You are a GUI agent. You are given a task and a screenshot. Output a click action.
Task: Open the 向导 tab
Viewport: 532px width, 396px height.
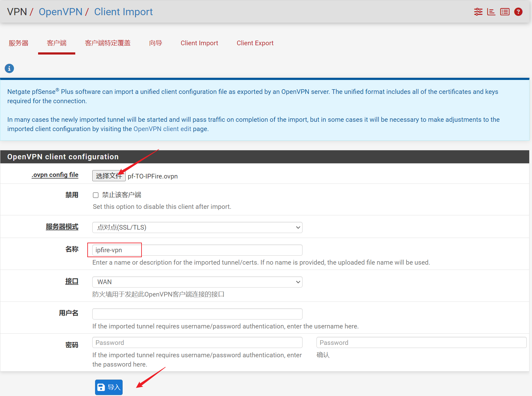(x=155, y=43)
